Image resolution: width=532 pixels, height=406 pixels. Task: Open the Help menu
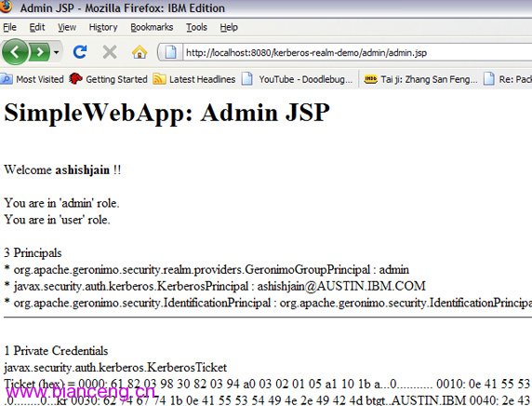click(229, 27)
